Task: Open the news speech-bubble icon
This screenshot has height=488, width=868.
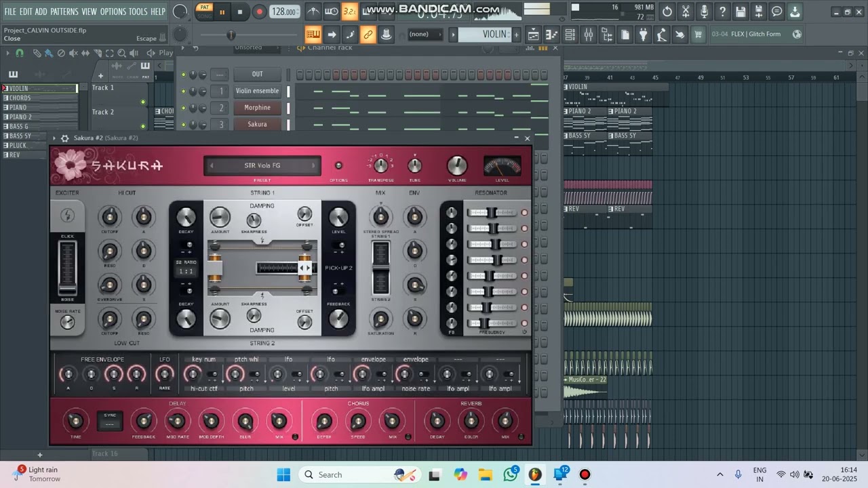Action: click(777, 12)
